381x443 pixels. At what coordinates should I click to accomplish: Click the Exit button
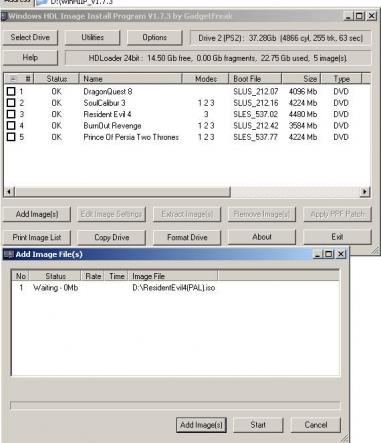(x=337, y=237)
